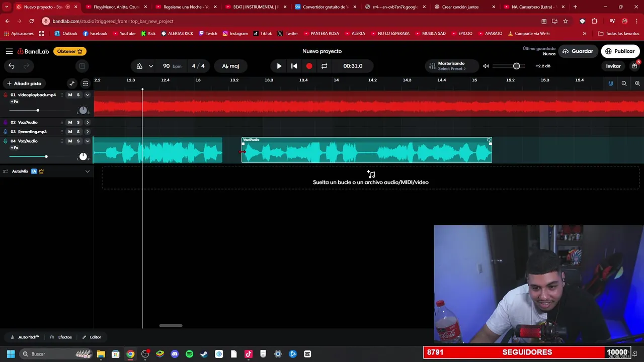
Task: Open the Ab maj key selector
Action: tap(231, 66)
